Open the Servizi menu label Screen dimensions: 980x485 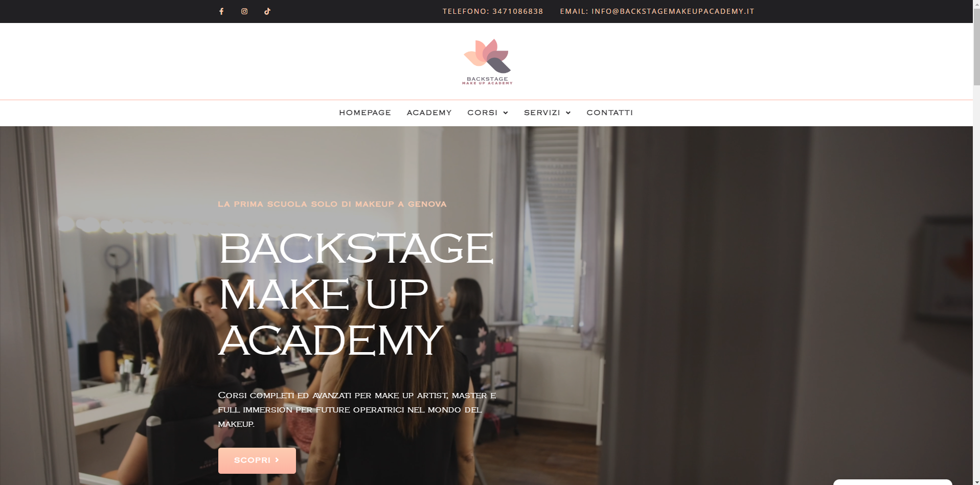click(x=542, y=112)
